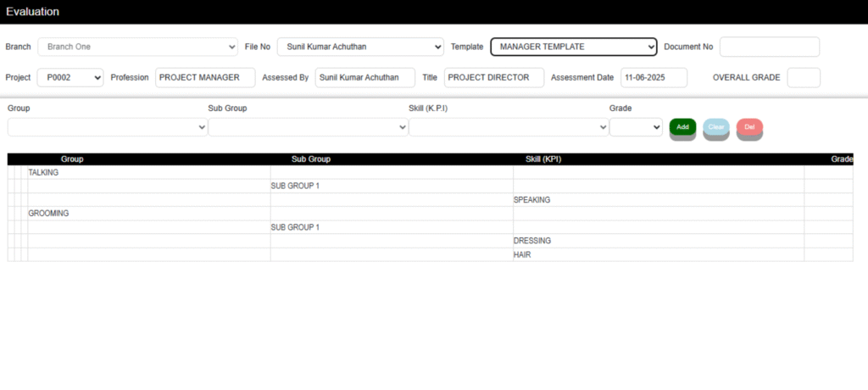
Task: Click the Profession field with PROJECT MANAGER
Action: (x=205, y=77)
